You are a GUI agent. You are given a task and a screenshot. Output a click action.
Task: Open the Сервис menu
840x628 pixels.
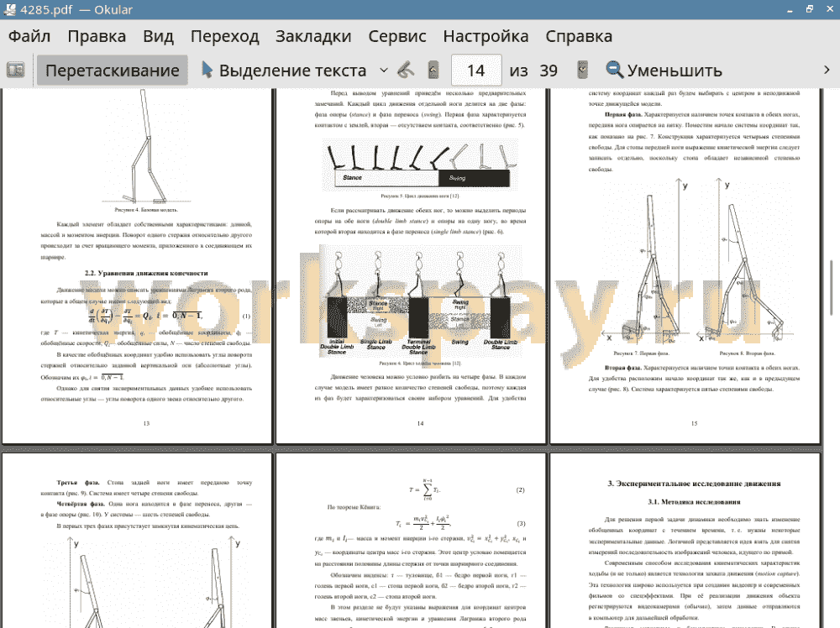pos(397,36)
